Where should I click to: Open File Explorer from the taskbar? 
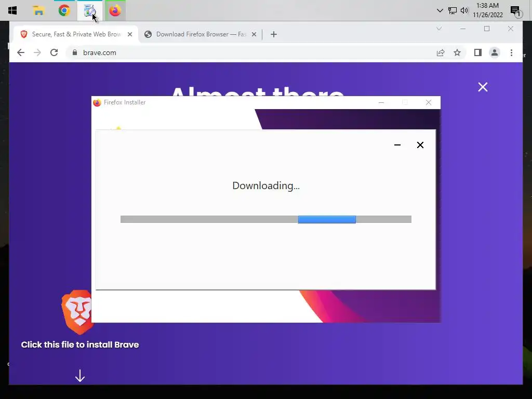click(x=38, y=10)
